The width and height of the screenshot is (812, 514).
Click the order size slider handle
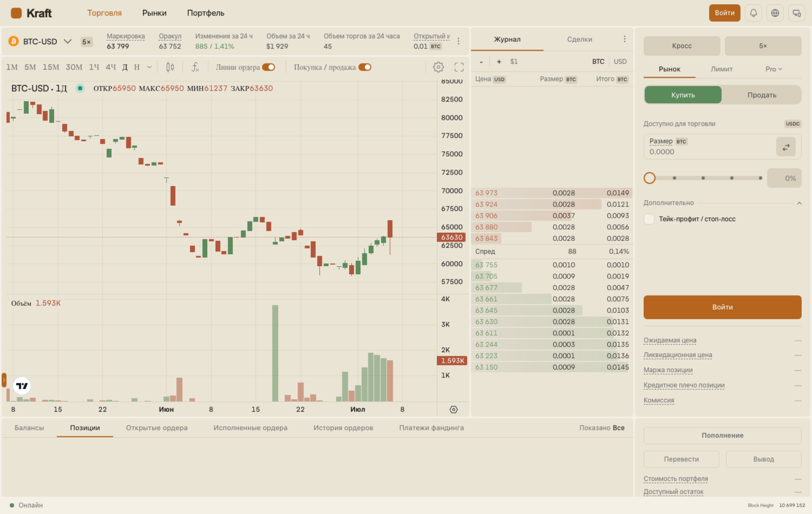pyautogui.click(x=649, y=178)
